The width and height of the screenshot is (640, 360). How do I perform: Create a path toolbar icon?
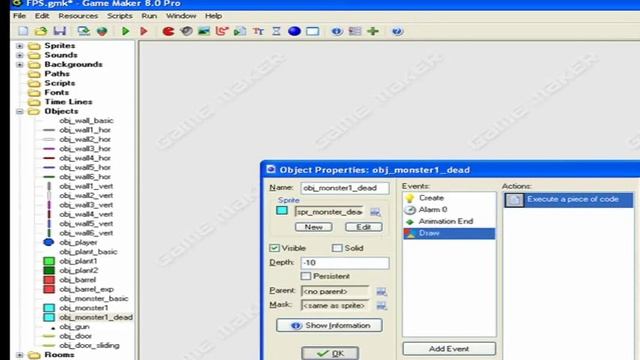[222, 31]
